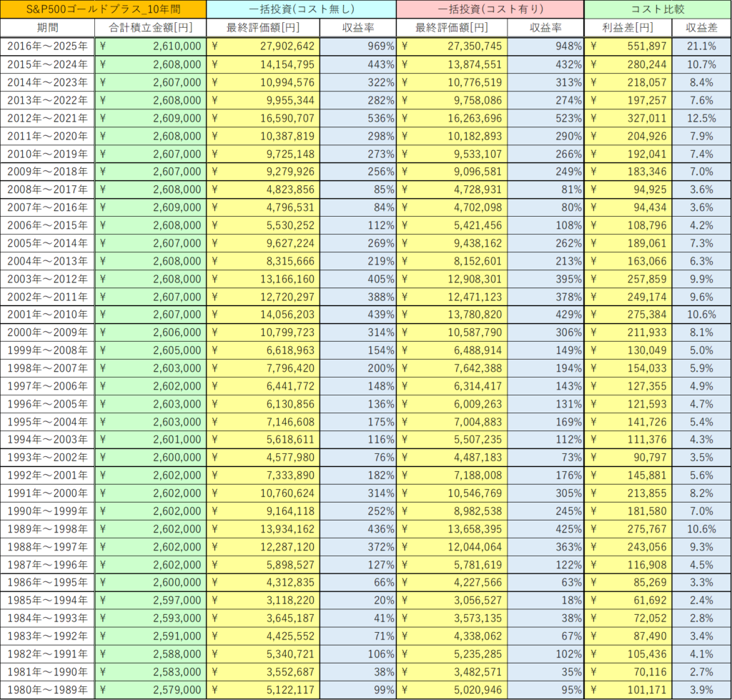Screen dimensions: 732x700
Task: Select the 2,600,000 amount for 1993年～2002年
Action: 150,458
